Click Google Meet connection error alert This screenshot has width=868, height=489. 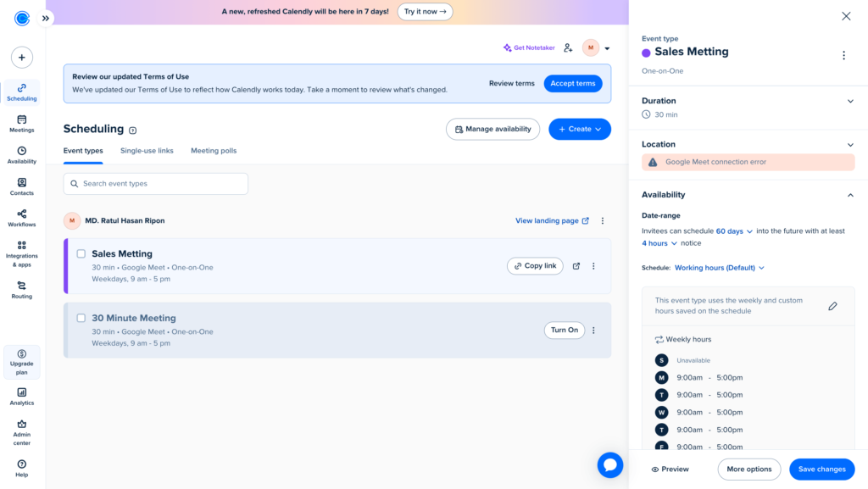748,162
